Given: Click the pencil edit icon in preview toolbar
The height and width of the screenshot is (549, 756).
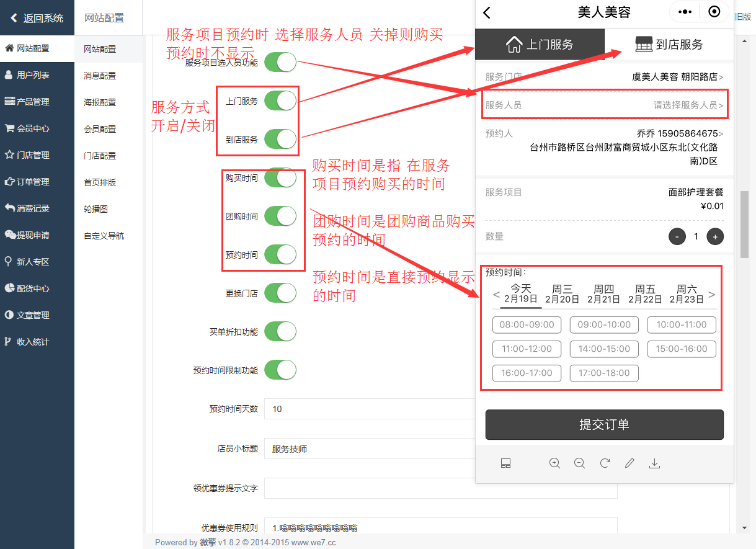Looking at the screenshot, I should click(629, 463).
